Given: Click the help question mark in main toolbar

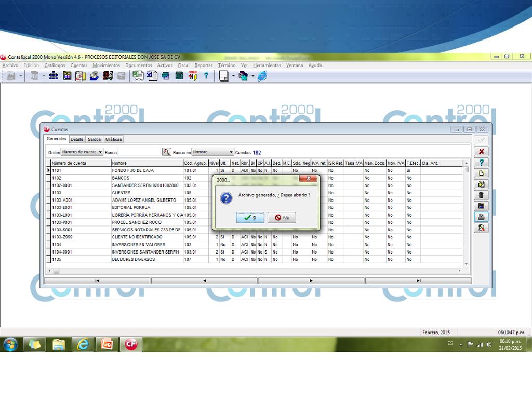Looking at the screenshot, I should click(x=206, y=76).
